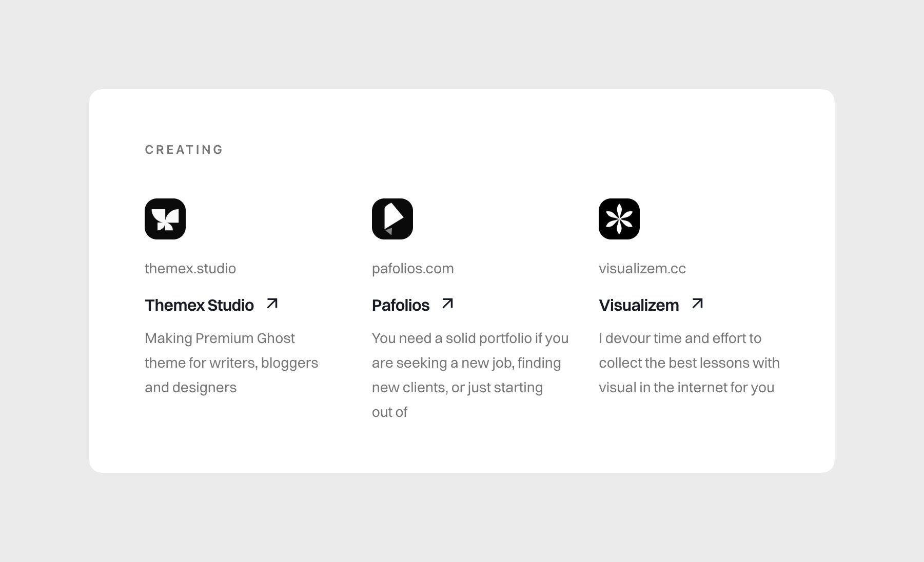Click the Themex Studio Ghost theme description
The image size is (924, 562).
[x=231, y=363]
